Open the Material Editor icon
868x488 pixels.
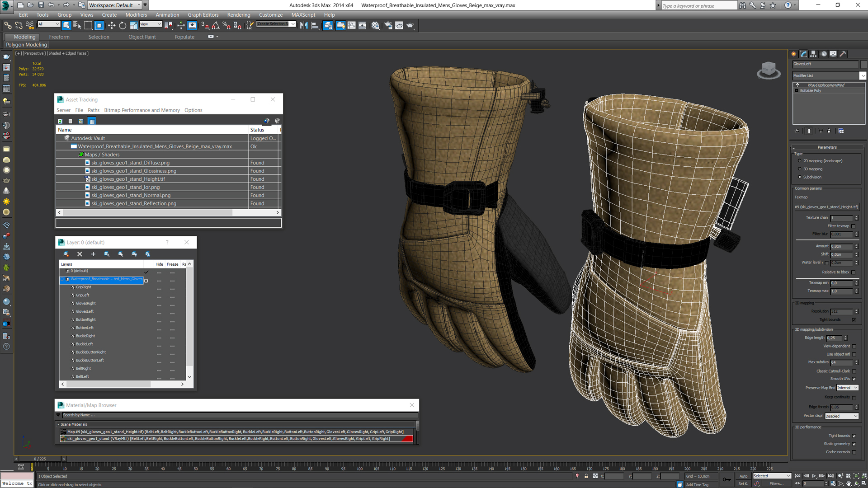tap(375, 26)
